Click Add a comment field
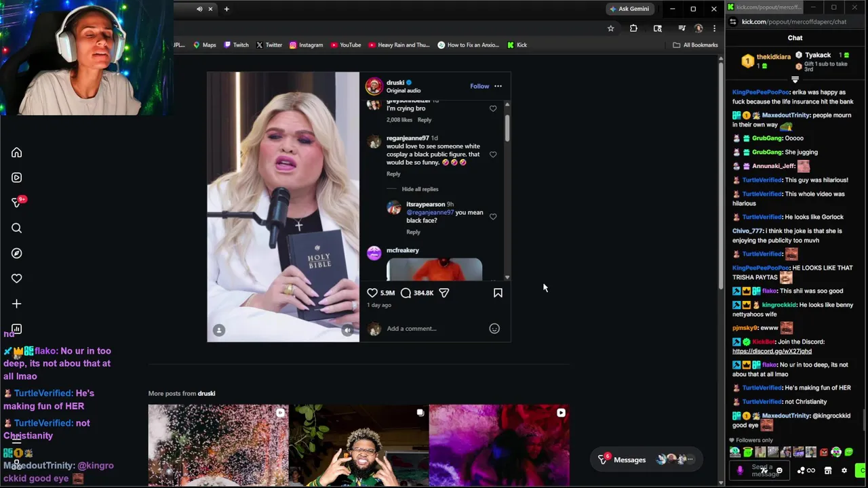This screenshot has height=488, width=868. (434, 329)
